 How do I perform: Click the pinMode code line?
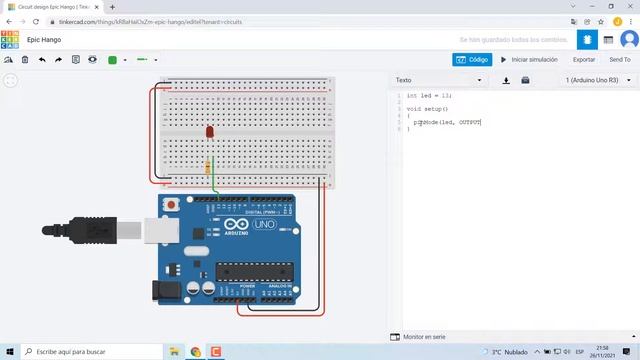(x=447, y=122)
